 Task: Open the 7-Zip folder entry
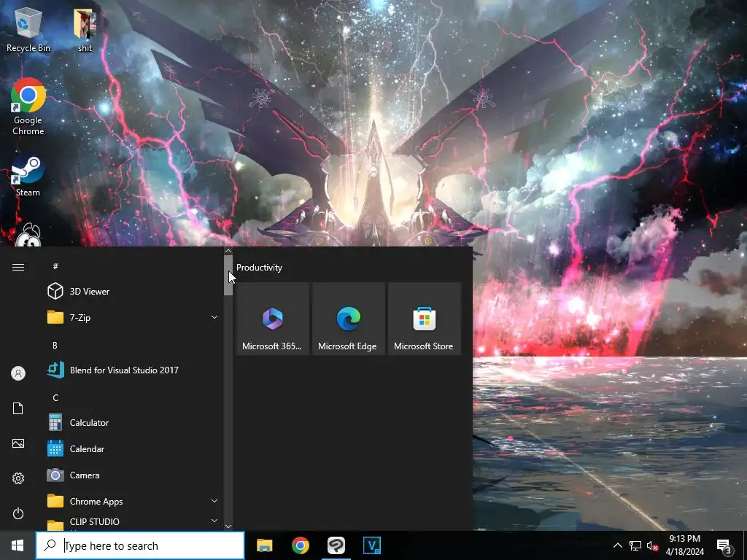click(x=133, y=317)
